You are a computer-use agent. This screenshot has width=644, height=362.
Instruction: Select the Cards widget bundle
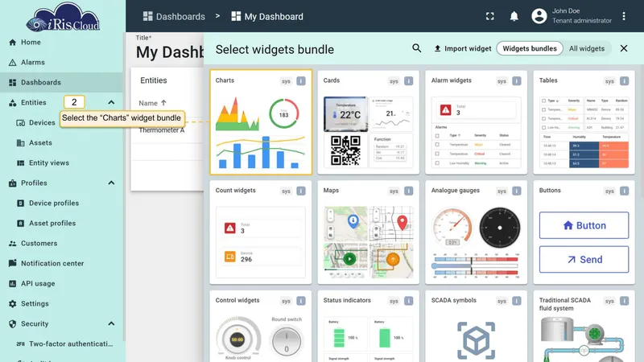369,122
